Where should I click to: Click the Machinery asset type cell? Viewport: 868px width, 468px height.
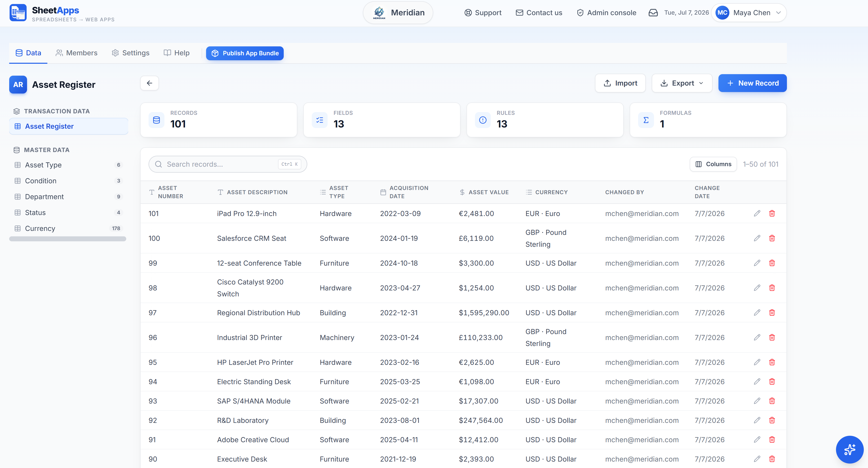(x=337, y=337)
